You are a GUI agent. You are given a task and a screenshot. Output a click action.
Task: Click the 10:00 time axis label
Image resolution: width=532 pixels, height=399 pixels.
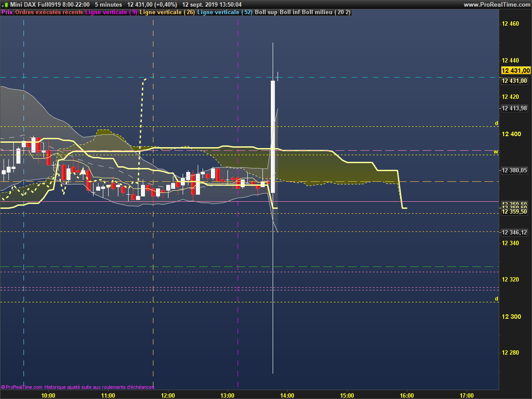coord(48,395)
